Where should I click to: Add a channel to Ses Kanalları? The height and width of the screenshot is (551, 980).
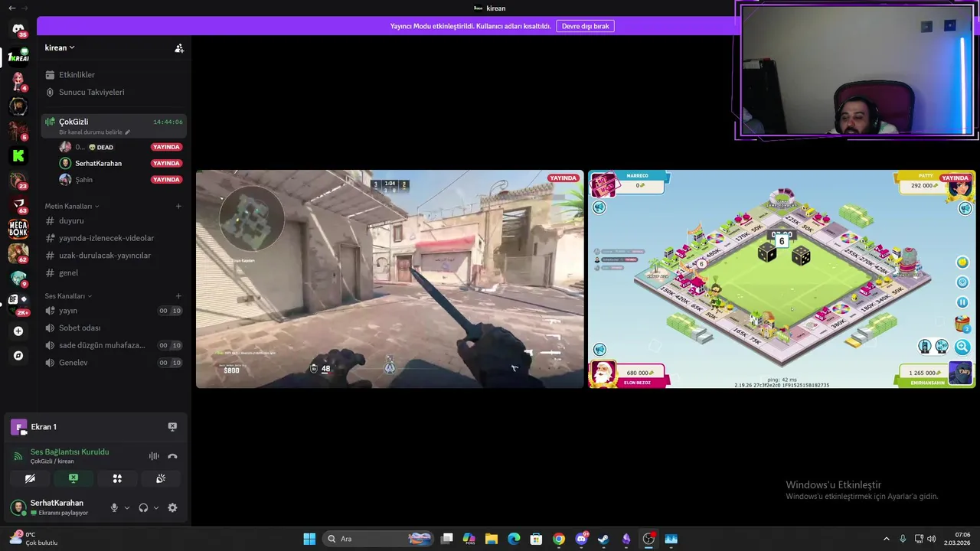click(x=178, y=296)
